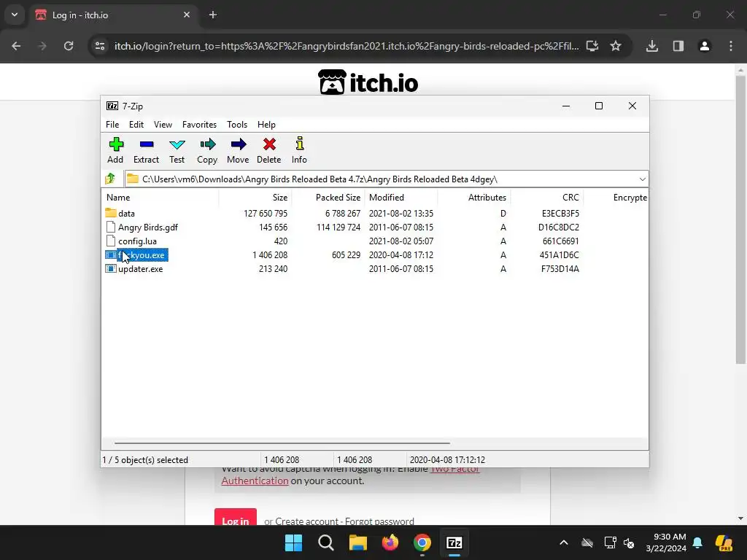View site information icon in address bar
Image resolution: width=747 pixels, height=560 pixels.
[100, 46]
